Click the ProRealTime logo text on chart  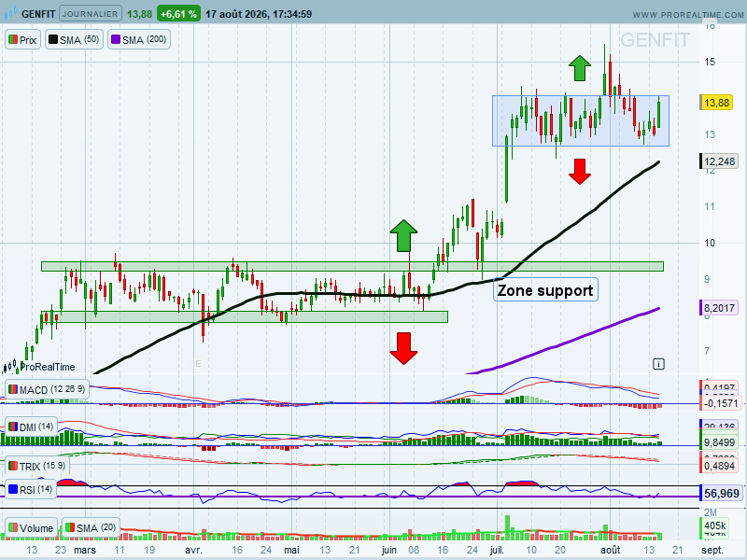coord(48,367)
